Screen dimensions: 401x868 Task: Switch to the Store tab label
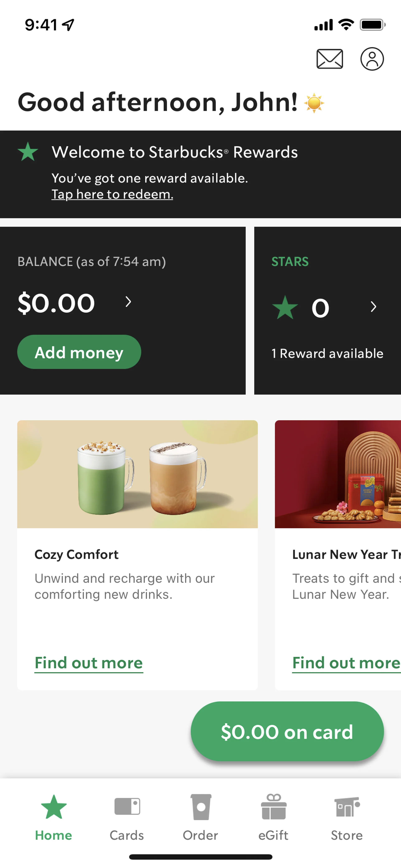tap(347, 835)
